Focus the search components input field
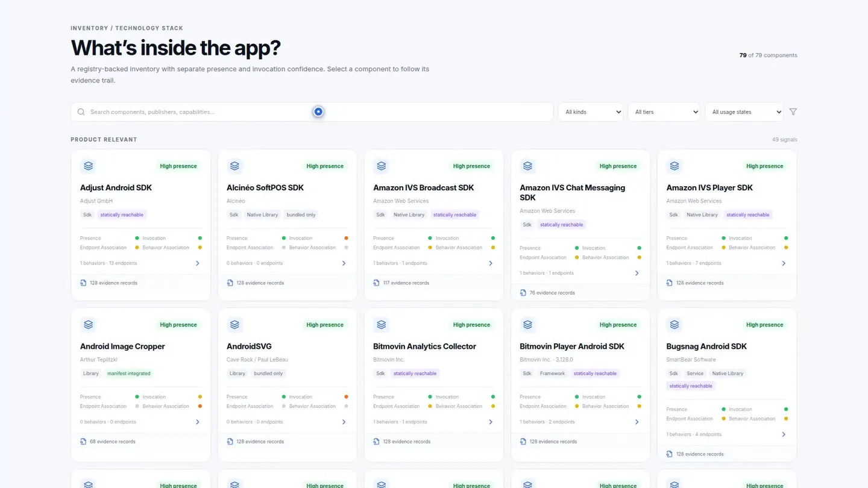The height and width of the screenshot is (488, 868). pyautogui.click(x=312, y=112)
